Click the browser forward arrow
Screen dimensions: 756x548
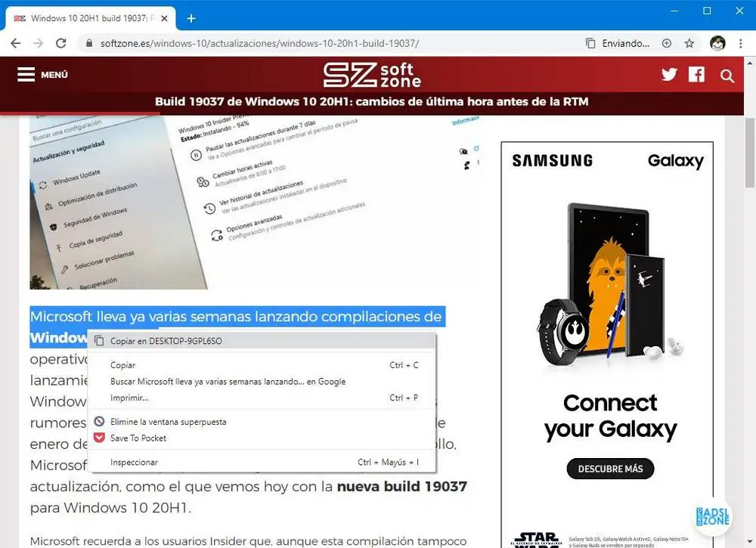[x=38, y=43]
